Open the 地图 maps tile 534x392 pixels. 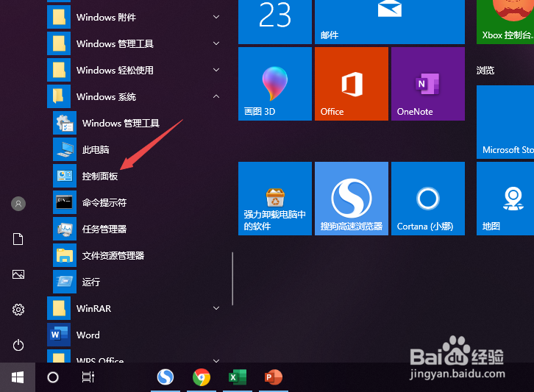505,199
